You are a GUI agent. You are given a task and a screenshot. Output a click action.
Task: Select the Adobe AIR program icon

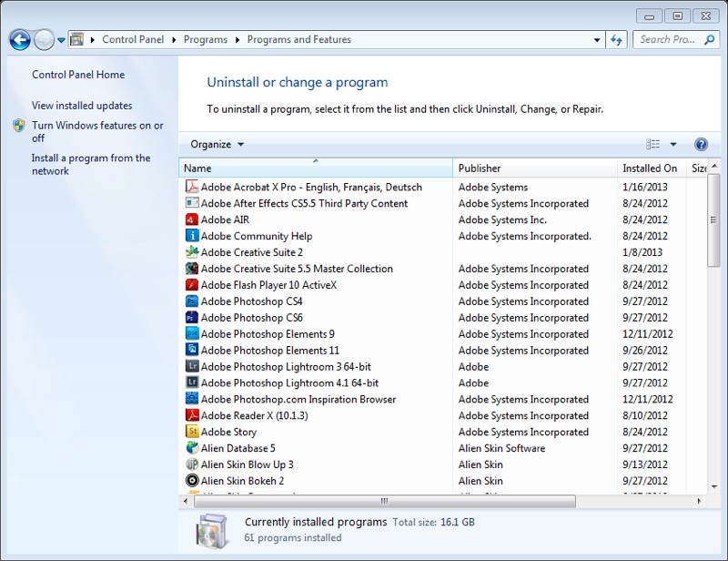pyautogui.click(x=192, y=220)
